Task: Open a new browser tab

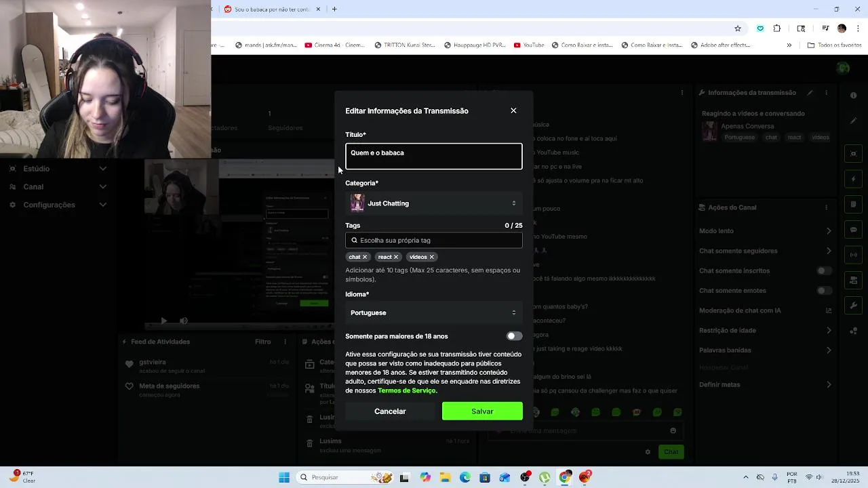Action: pos(334,9)
